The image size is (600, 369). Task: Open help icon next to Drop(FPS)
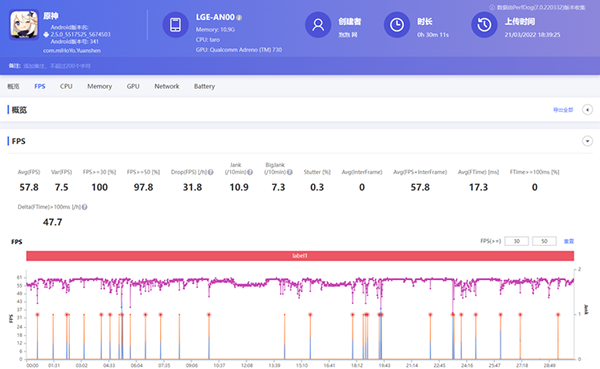point(210,172)
